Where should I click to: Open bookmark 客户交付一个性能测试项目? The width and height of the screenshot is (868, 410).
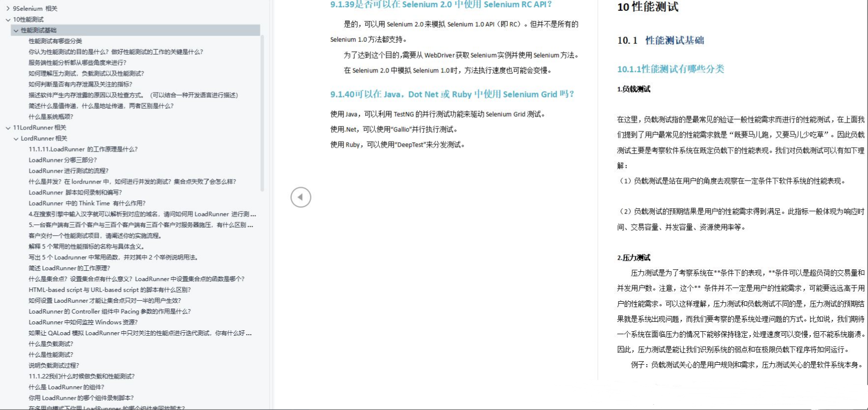coord(95,236)
